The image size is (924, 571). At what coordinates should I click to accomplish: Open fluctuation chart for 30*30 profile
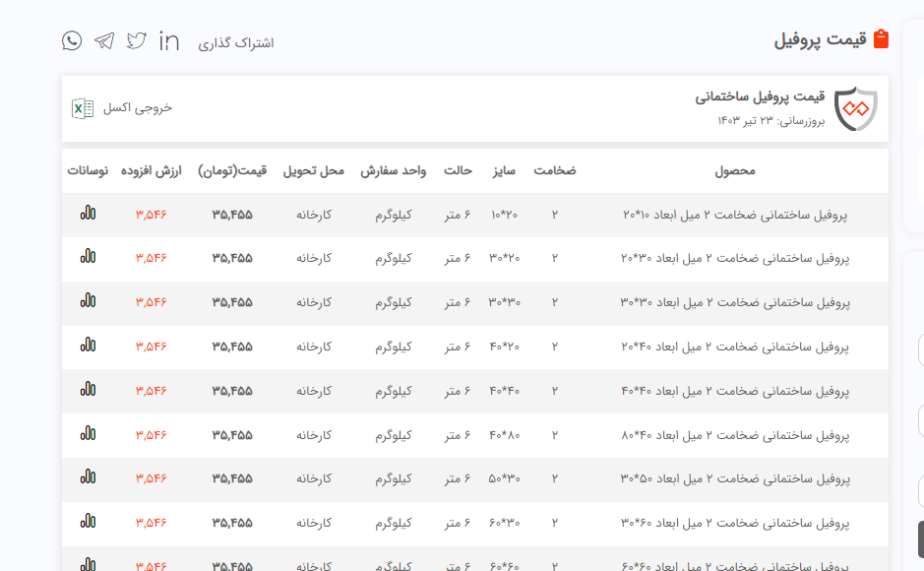pyautogui.click(x=89, y=301)
